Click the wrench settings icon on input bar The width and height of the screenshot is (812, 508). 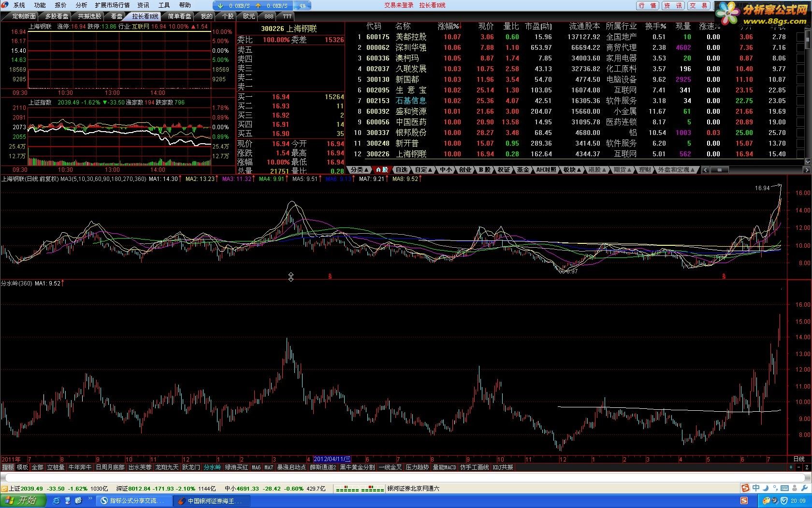pyautogui.click(x=804, y=488)
